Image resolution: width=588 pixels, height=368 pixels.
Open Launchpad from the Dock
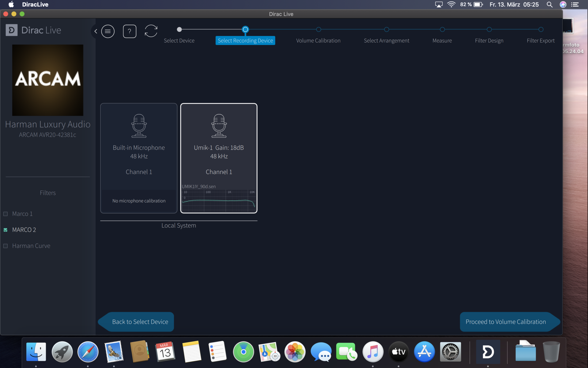tap(62, 352)
